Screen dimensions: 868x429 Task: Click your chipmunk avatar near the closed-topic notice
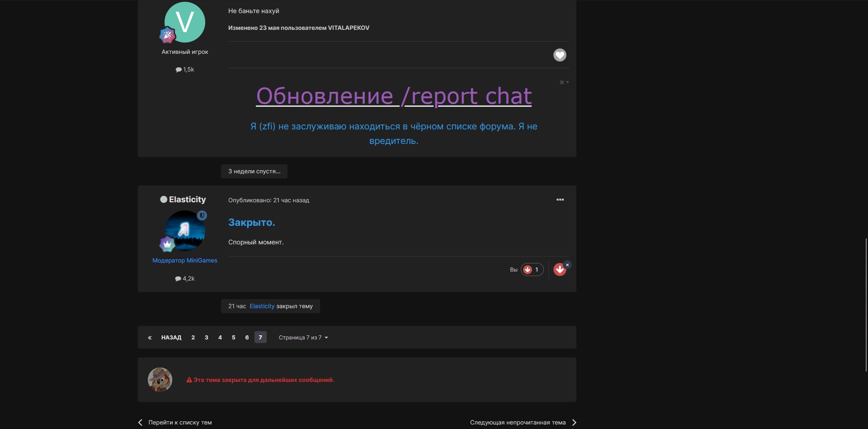[x=160, y=380]
